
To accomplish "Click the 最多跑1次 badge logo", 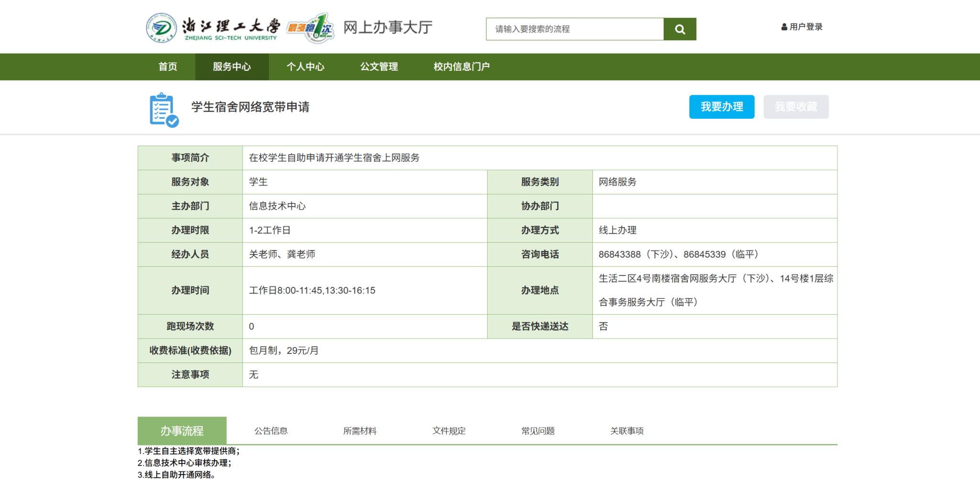I will point(310,28).
